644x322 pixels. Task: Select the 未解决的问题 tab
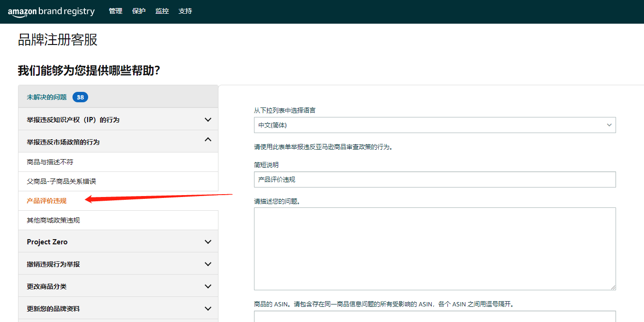118,97
